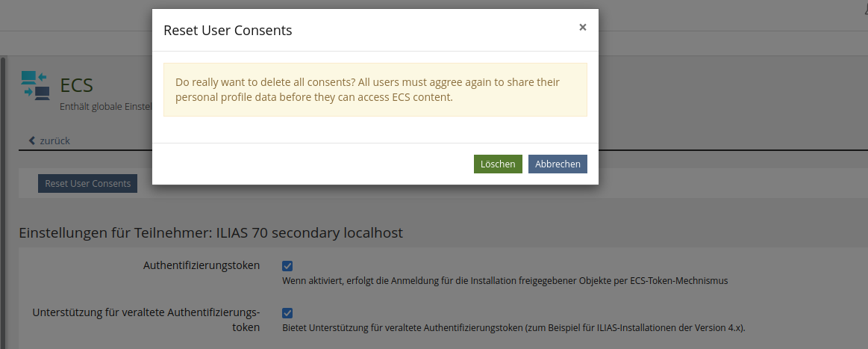Toggle the Authentifizierungstoken checkbox

pyautogui.click(x=287, y=265)
